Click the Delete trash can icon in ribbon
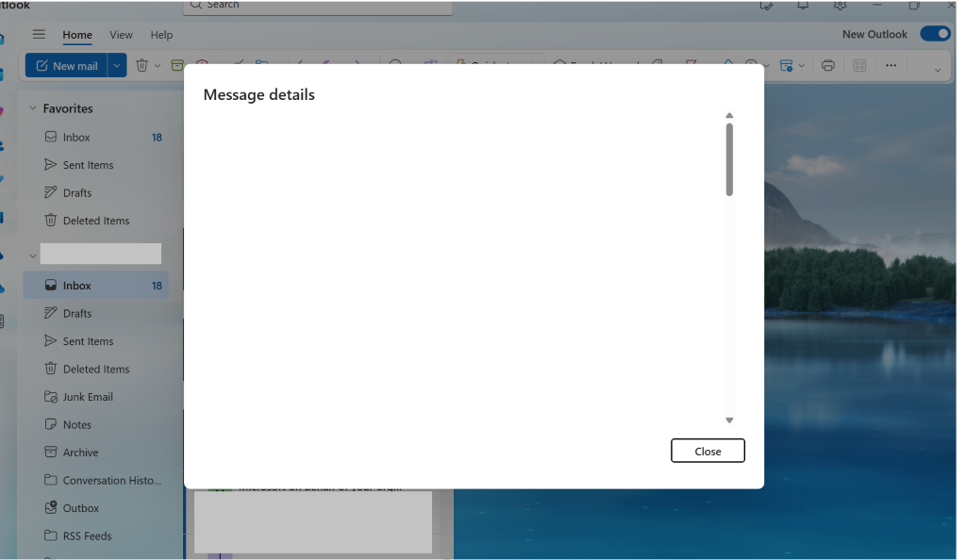The image size is (966, 560). [142, 65]
